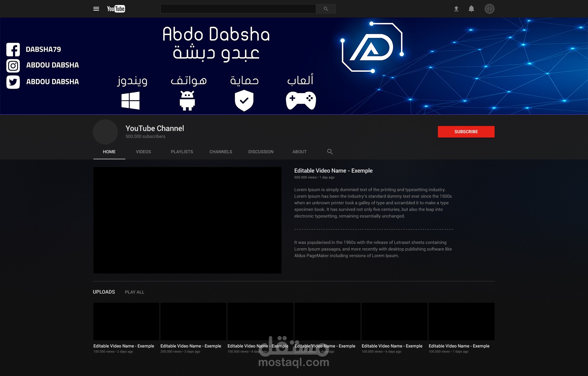Click the Android robot icon on the banner

click(187, 101)
